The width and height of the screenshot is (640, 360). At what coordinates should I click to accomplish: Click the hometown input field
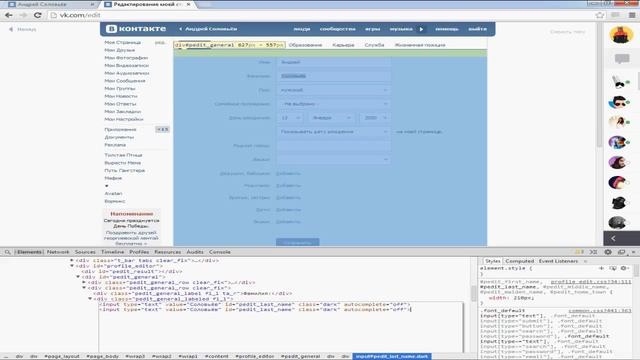point(333,145)
